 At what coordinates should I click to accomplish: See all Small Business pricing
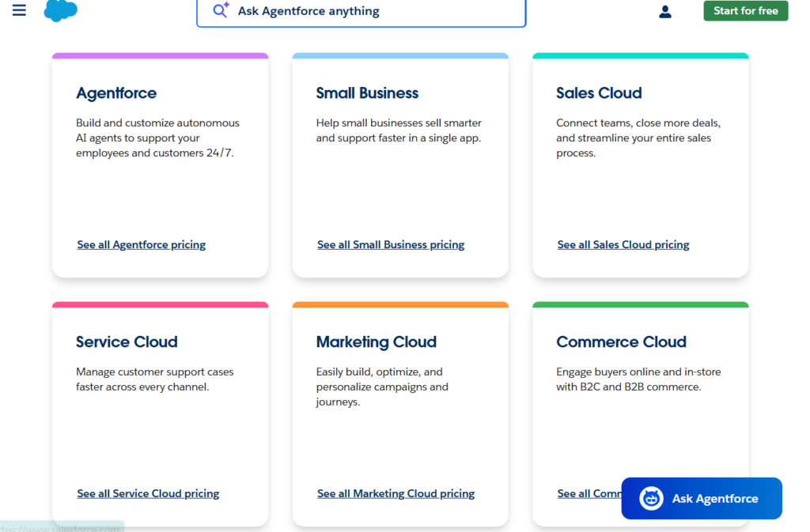click(x=390, y=244)
